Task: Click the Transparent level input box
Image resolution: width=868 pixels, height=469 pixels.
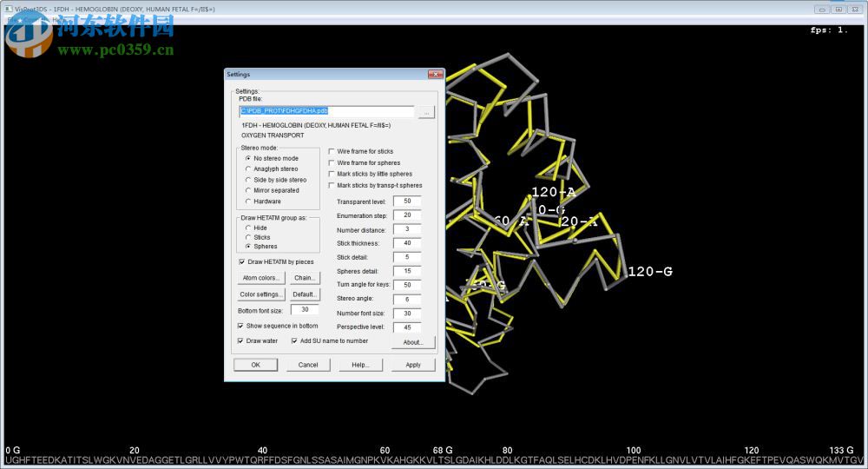Action: tap(406, 201)
